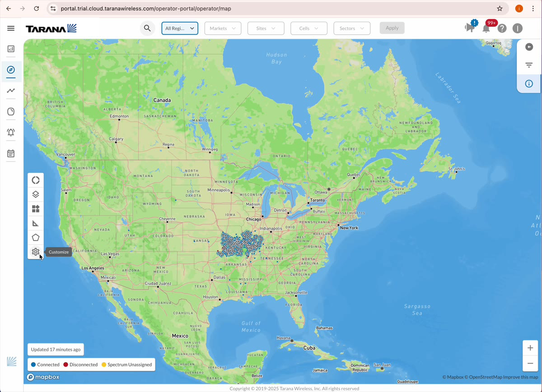The height and width of the screenshot is (392, 542).
Task: Open the filter panel on the right
Action: click(528, 65)
